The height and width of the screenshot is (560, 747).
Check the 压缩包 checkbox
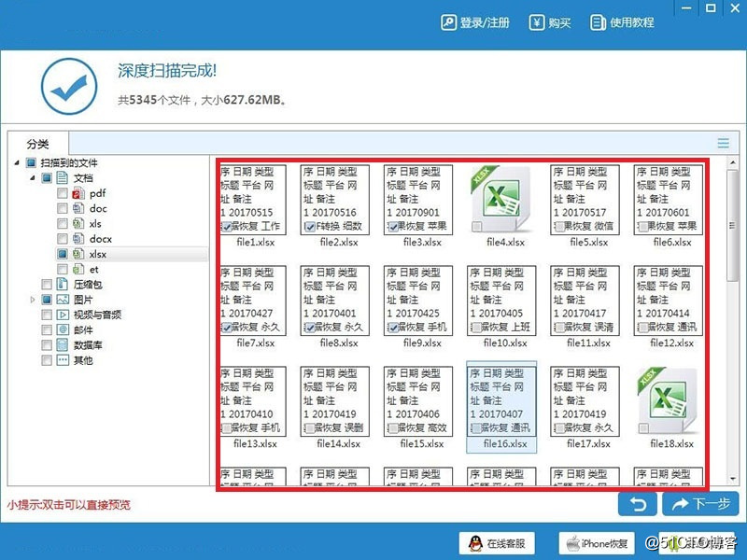tap(47, 285)
